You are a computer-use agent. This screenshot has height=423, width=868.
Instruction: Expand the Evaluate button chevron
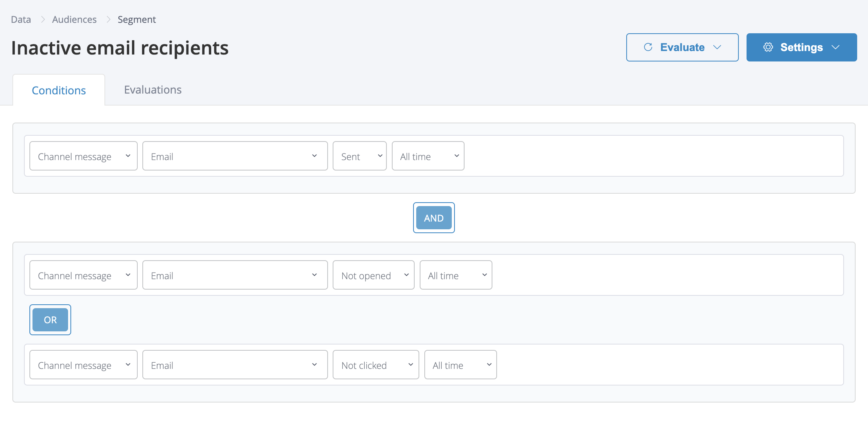pos(717,47)
